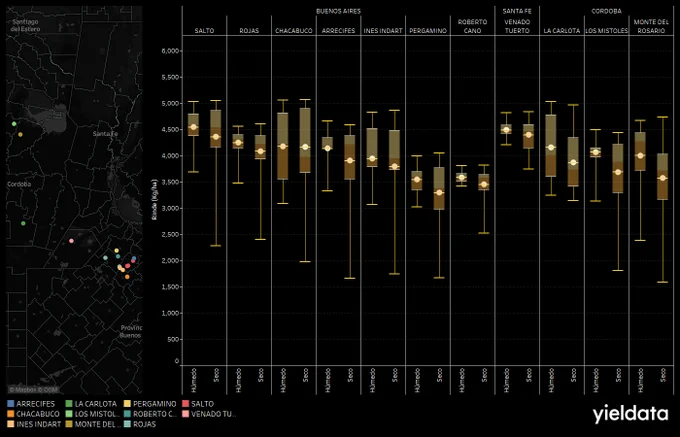Image resolution: width=680 pixels, height=437 pixels.
Task: Select the PERGAMINO column header
Action: click(428, 31)
